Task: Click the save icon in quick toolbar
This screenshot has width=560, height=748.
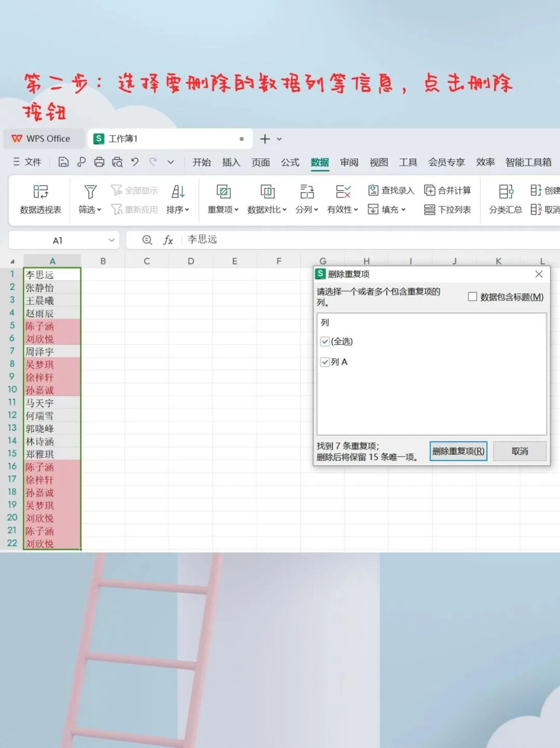Action: coord(63,162)
